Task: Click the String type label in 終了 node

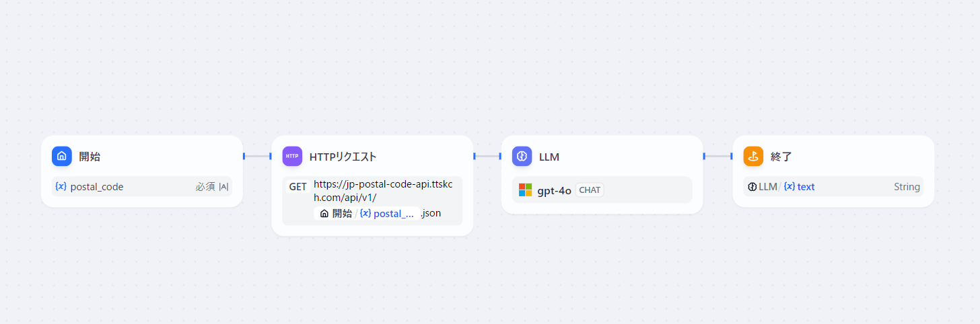Action: [x=907, y=187]
